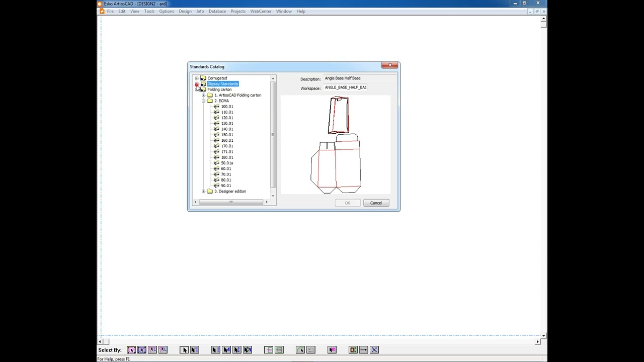644x362 pixels.
Task: Click the carton design preview image
Action: (336, 144)
